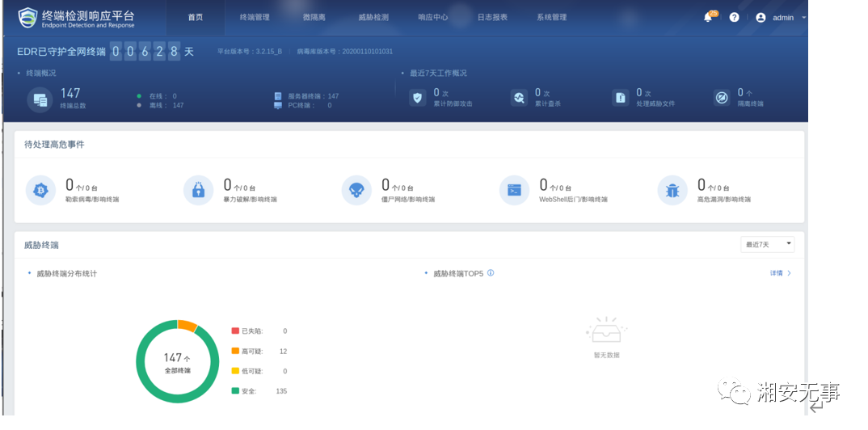Click the 处理威胁文件 label
This screenshot has width=868, height=430.
click(x=655, y=103)
